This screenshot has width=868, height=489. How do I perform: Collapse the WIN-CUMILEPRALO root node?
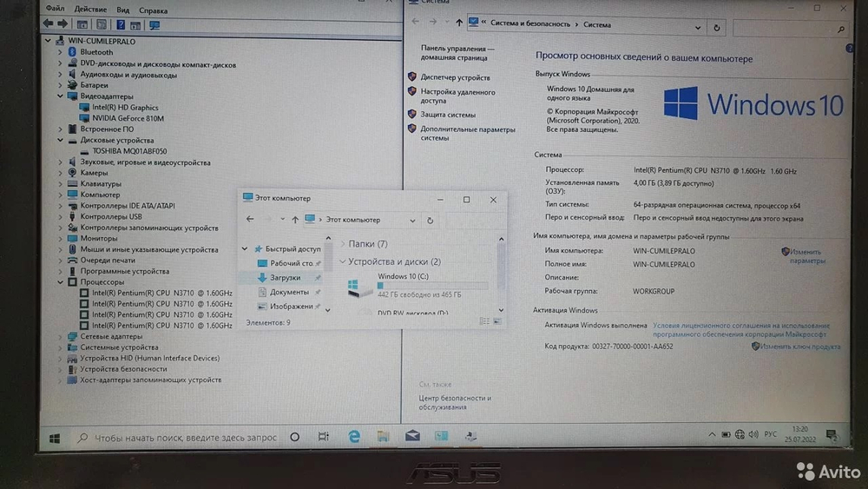(48, 41)
